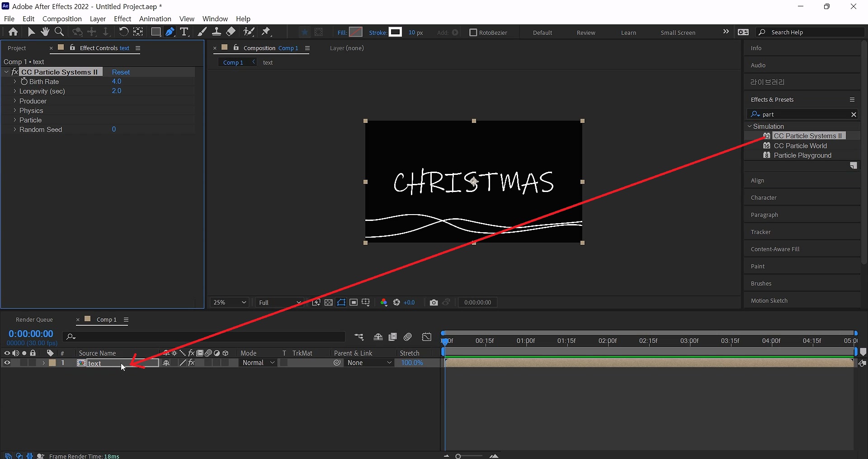The image size is (868, 459).
Task: Open region of interest icon
Action: (354, 302)
